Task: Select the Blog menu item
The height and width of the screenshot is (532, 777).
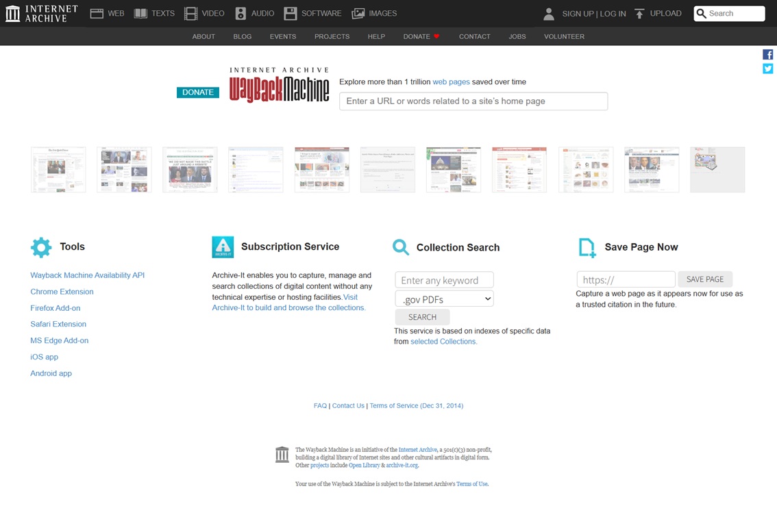Action: coord(242,36)
